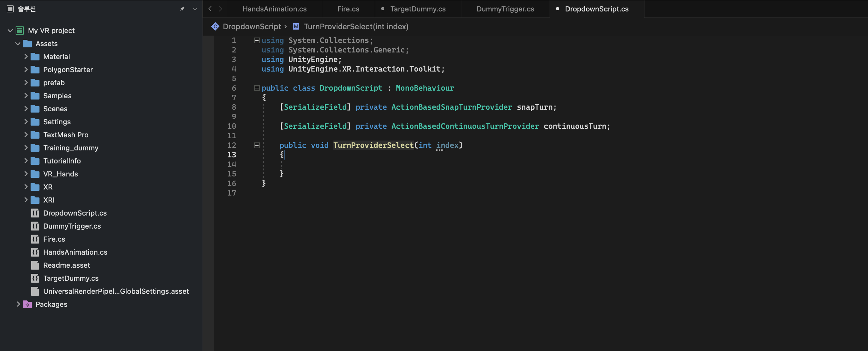Click the navigate back arrow
The height and width of the screenshot is (351, 868).
pyautogui.click(x=210, y=9)
